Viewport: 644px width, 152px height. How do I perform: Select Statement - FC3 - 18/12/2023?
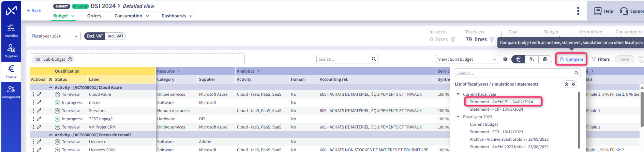point(496,132)
